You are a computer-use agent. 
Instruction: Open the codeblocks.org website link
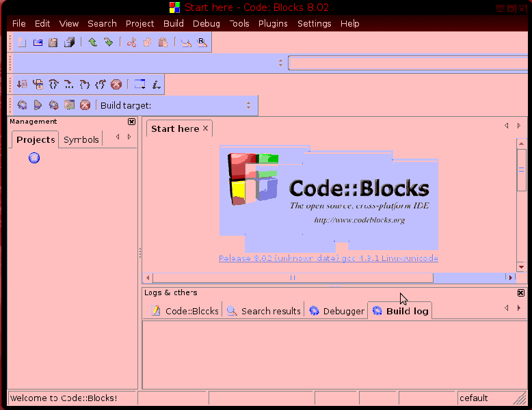tap(360, 220)
